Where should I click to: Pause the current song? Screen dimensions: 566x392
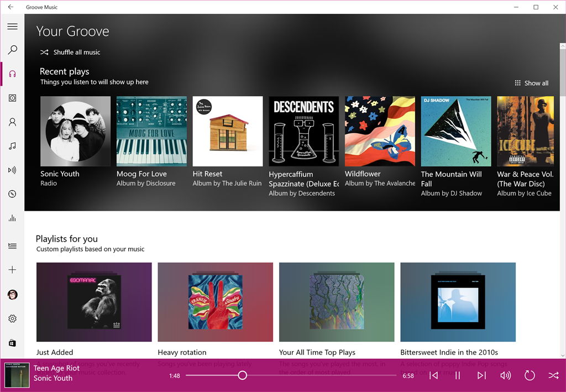458,375
